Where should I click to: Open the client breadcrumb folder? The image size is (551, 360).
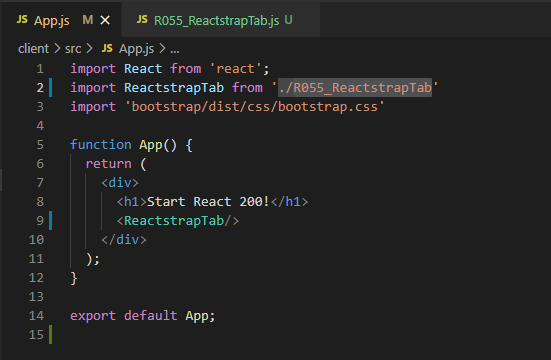(x=33, y=49)
